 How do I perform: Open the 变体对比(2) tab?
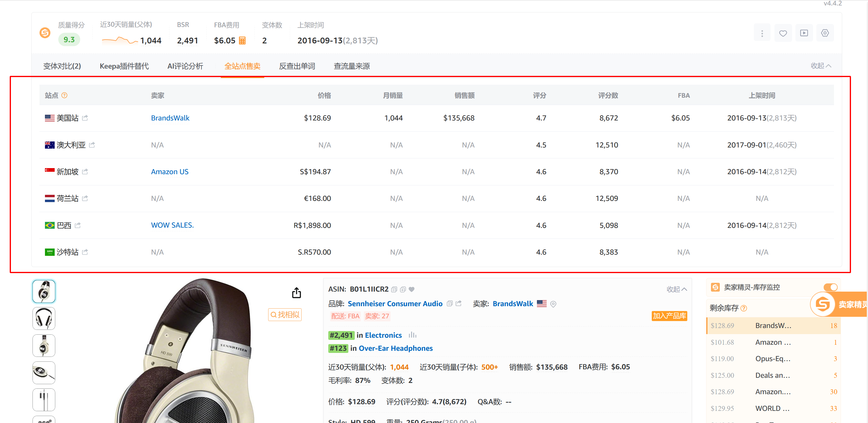pyautogui.click(x=62, y=66)
